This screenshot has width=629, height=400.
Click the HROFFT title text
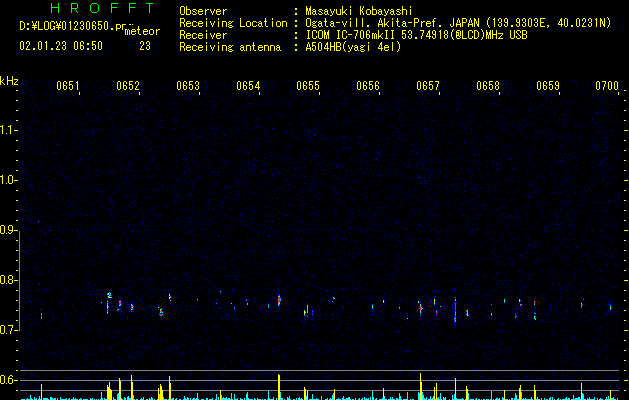coord(102,8)
